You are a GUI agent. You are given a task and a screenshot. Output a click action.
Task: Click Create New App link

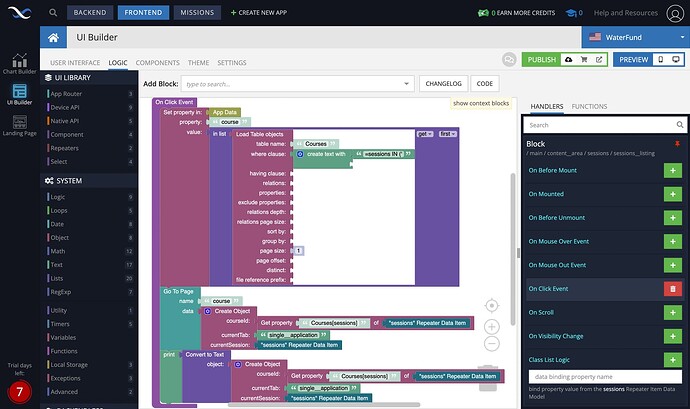(x=259, y=13)
